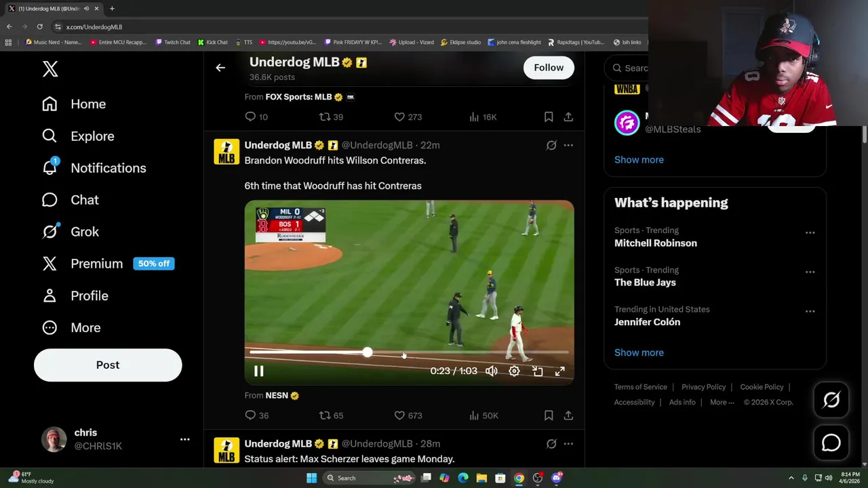
Task: Open the Home page
Action: 74,104
